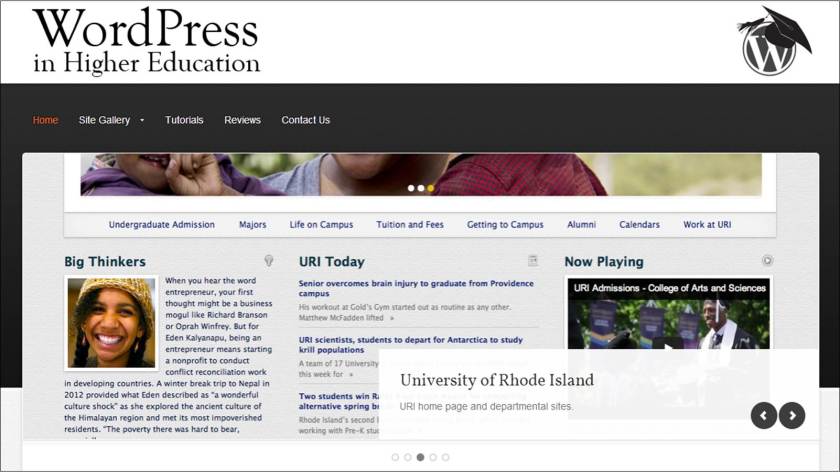Select the second banner slide dot
This screenshot has height=472, width=840.
pyautogui.click(x=421, y=188)
